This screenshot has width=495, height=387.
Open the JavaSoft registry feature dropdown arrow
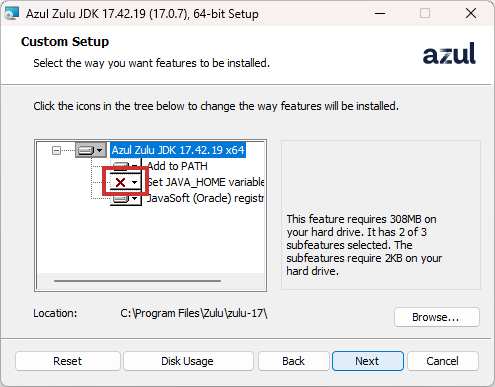(x=134, y=199)
